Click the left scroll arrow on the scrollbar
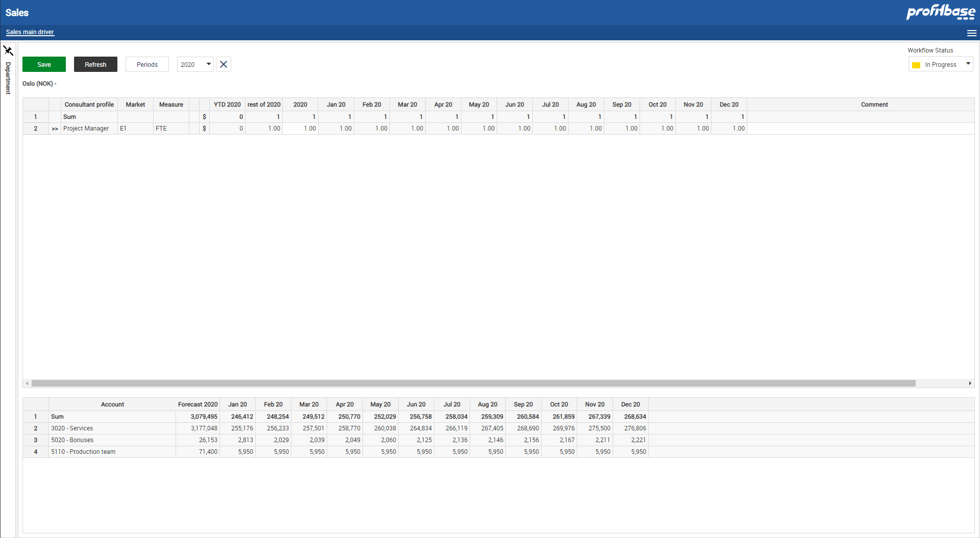The width and height of the screenshot is (980, 538). coord(27,383)
